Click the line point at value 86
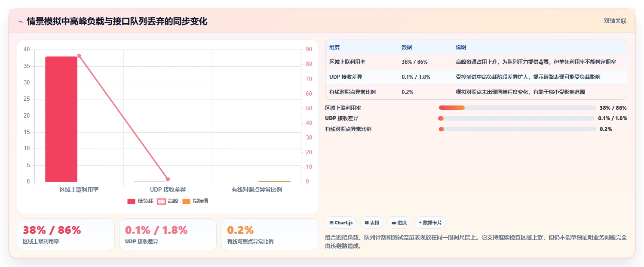 click(79, 56)
